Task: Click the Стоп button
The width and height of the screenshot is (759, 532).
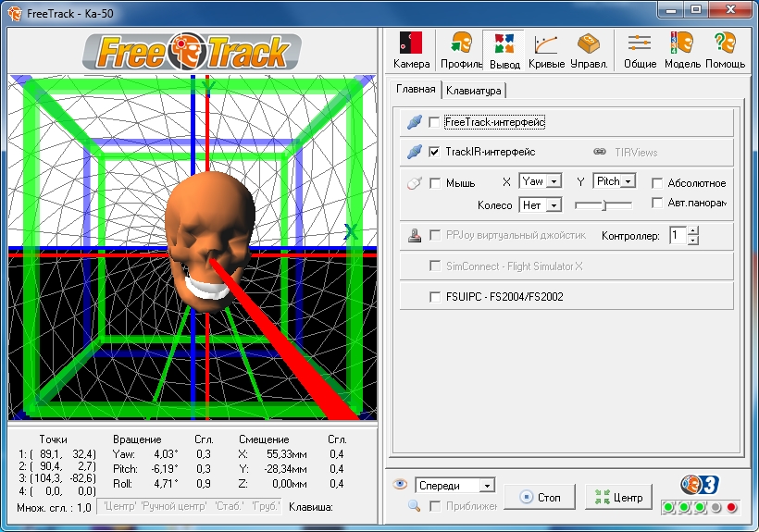Action: [x=540, y=497]
